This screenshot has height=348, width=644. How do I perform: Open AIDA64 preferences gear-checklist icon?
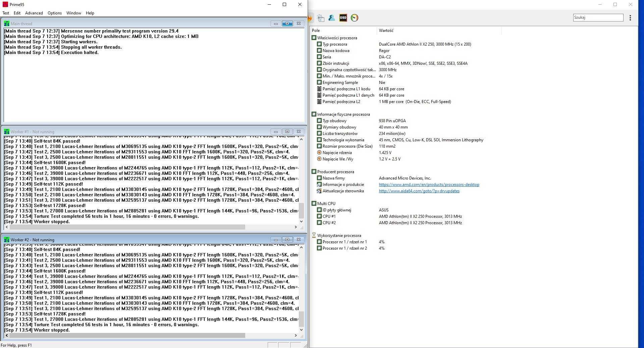[321, 18]
